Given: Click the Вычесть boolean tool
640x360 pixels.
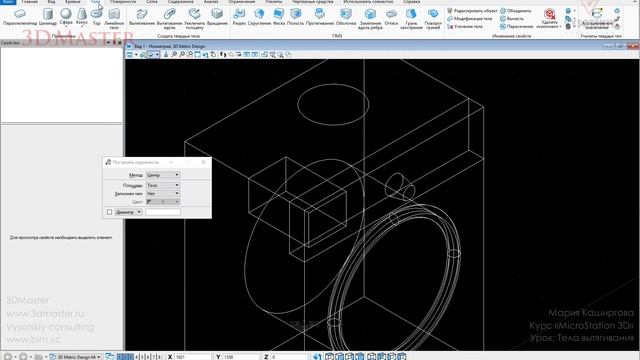Looking at the screenshot, I should tap(512, 19).
